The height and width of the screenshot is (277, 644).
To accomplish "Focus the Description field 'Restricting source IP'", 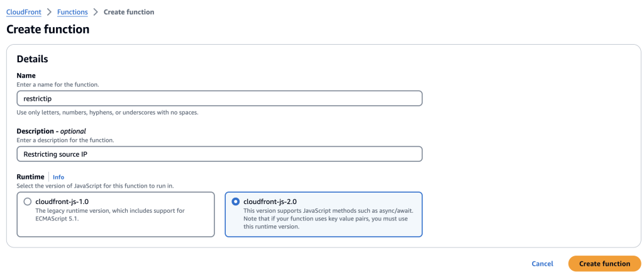I will [219, 154].
